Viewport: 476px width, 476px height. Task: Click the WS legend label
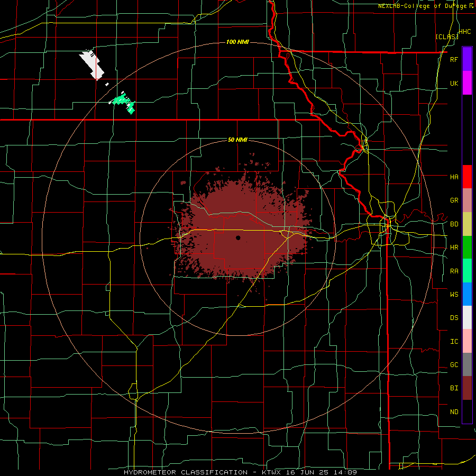[454, 294]
